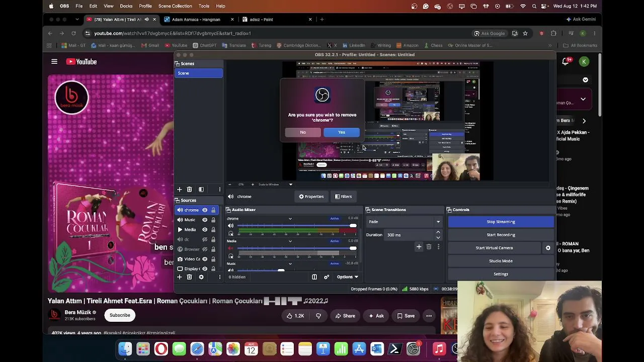Open Audio Mixer Options dropdown

pyautogui.click(x=348, y=277)
